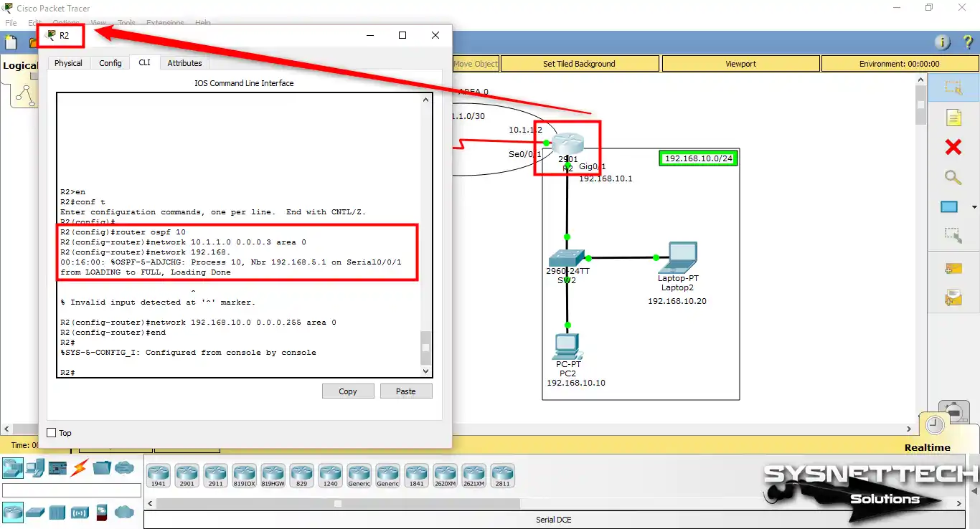Select the 192.168.10.20 address label

click(x=677, y=301)
